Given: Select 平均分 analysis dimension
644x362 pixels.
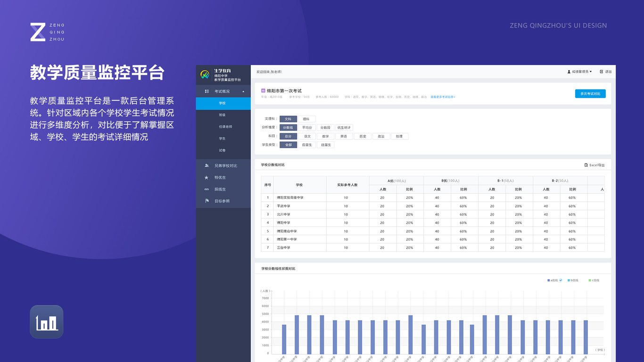Looking at the screenshot, I should point(306,128).
